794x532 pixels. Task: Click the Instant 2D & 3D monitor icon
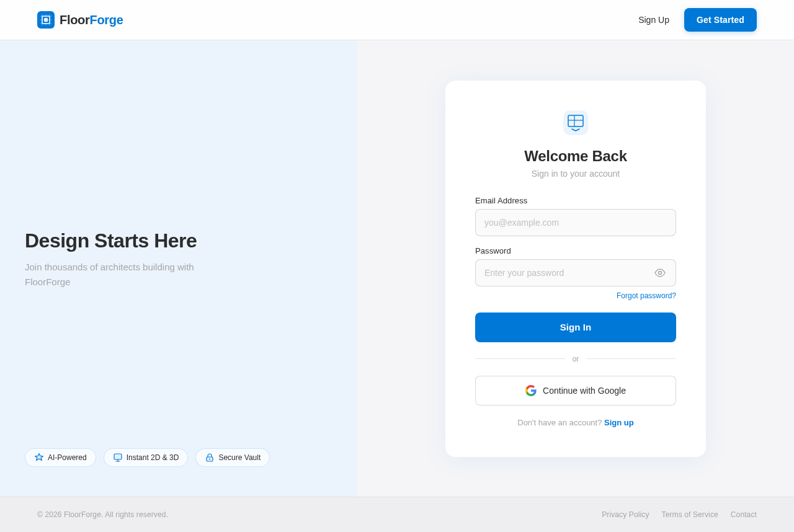(118, 458)
